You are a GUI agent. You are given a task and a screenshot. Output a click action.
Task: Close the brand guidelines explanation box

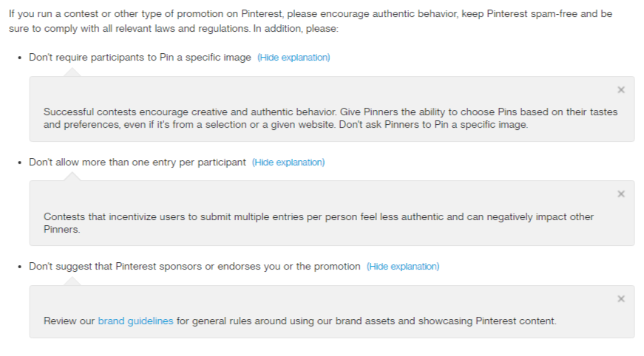[621, 299]
